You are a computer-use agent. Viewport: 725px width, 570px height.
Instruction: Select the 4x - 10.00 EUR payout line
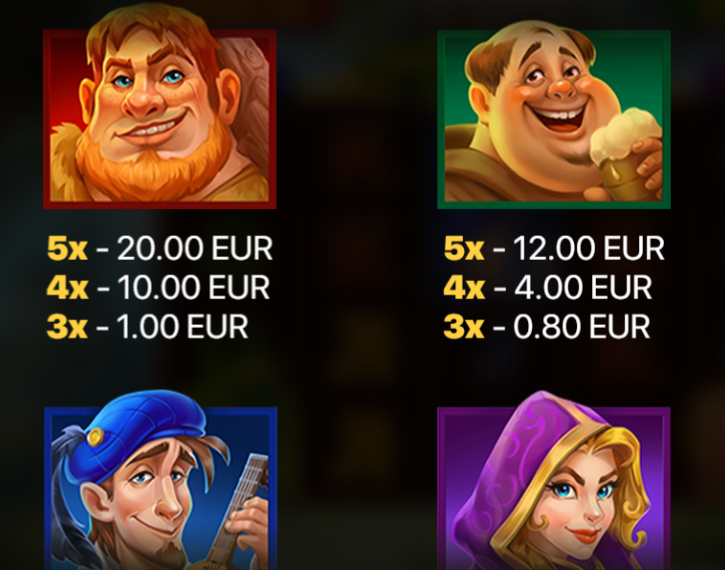(x=158, y=287)
